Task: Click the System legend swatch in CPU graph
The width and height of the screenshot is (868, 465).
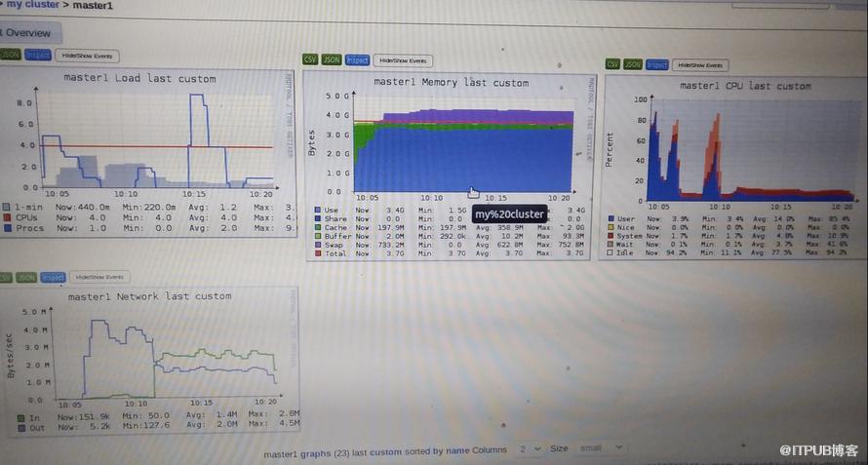Action: 610,236
